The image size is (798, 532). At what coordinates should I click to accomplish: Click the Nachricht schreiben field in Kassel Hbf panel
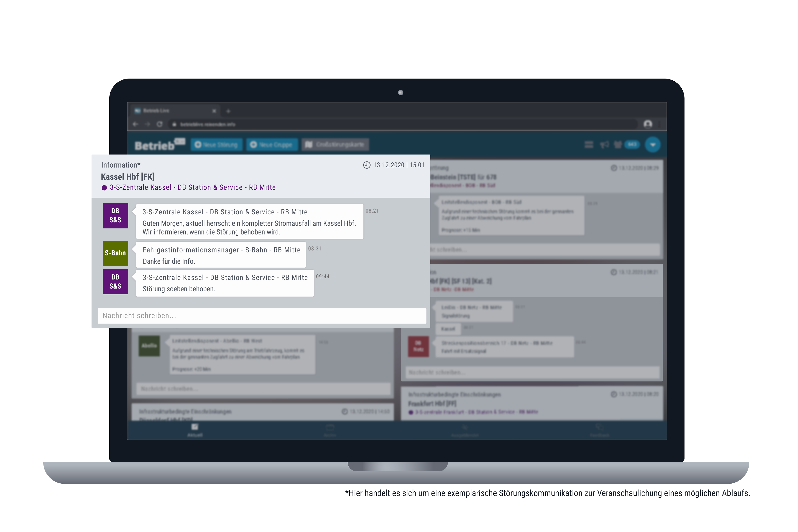262,315
